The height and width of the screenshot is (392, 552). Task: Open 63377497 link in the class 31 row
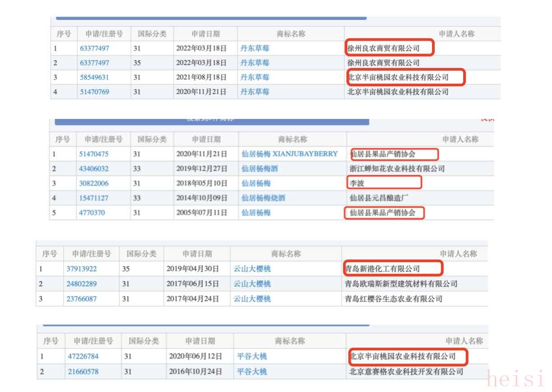coord(94,48)
